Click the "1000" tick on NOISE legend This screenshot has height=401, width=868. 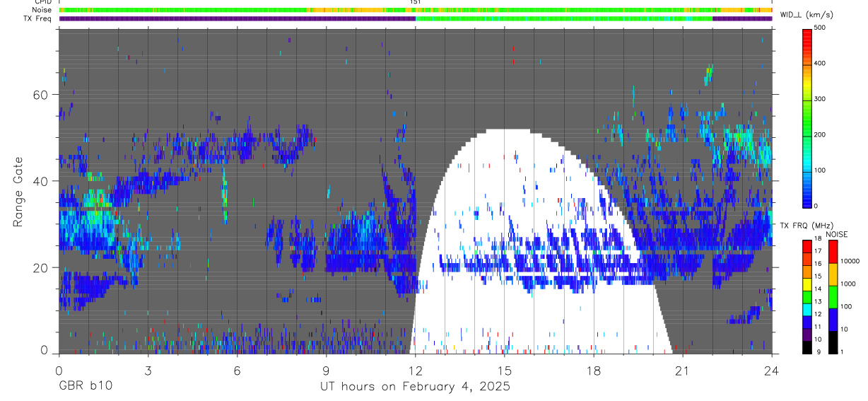point(848,283)
